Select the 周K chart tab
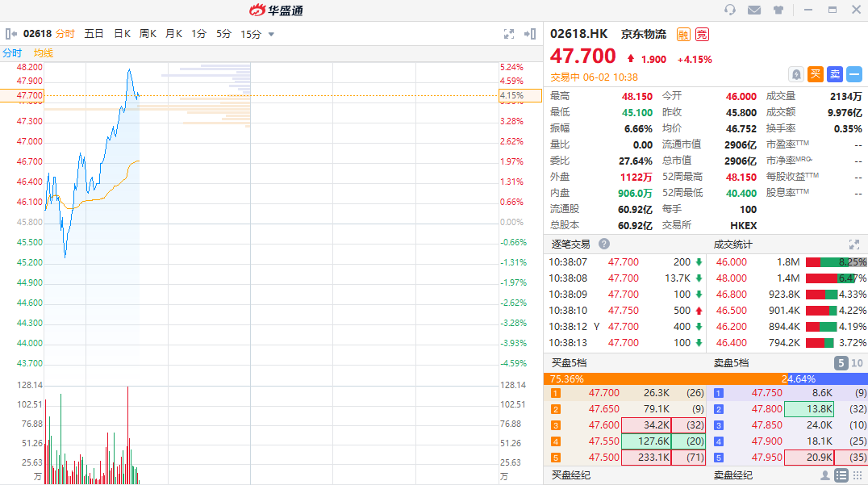868x485 pixels. pyautogui.click(x=148, y=34)
